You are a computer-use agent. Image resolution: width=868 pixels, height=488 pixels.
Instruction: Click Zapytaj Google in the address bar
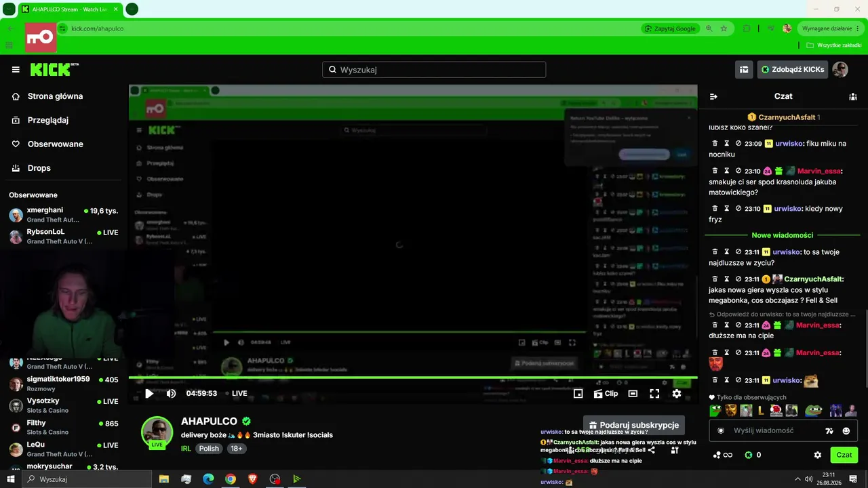670,28
